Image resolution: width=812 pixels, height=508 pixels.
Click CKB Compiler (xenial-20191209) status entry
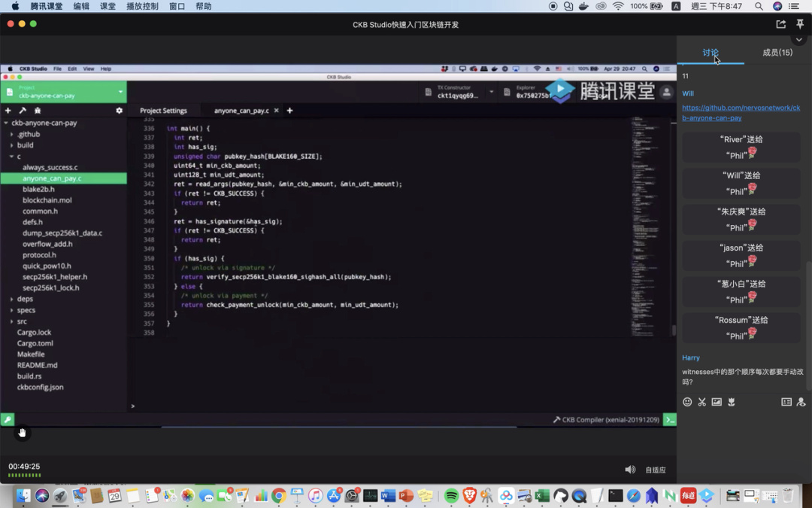click(606, 419)
